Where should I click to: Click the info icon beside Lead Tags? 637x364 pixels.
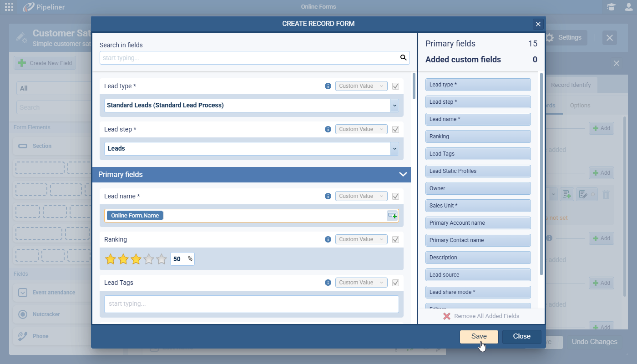click(x=328, y=283)
